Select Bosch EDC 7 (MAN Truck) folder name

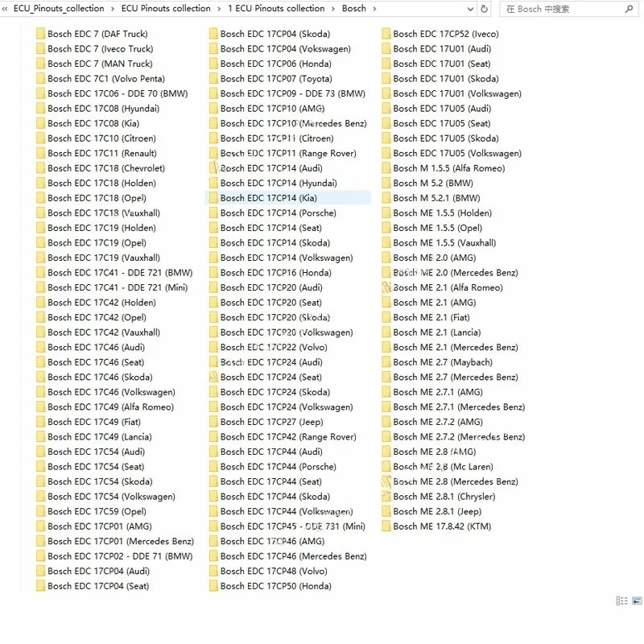coord(100,64)
